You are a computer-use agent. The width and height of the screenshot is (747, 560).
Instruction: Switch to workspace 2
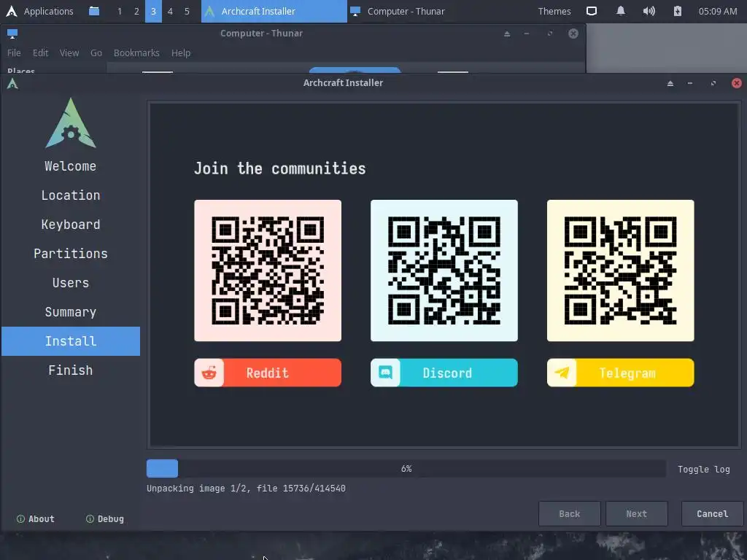coord(136,11)
